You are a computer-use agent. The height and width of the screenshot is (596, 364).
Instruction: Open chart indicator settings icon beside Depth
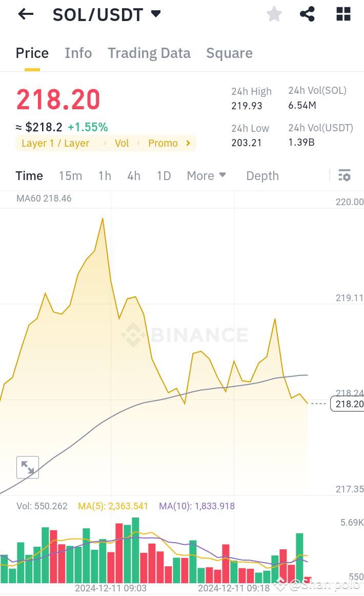344,175
